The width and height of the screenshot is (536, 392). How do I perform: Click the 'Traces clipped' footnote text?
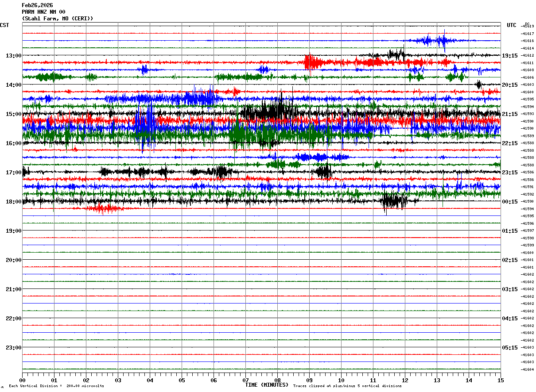[347, 386]
